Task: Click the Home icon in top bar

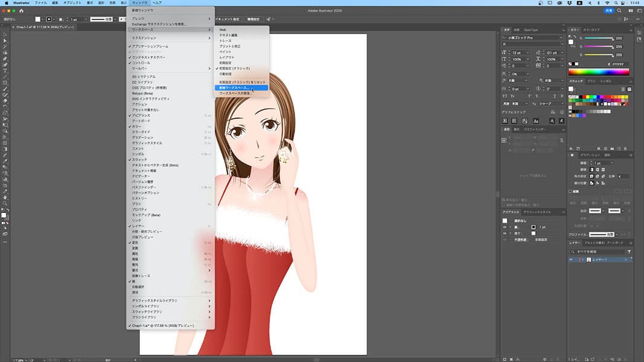Action: (22, 11)
